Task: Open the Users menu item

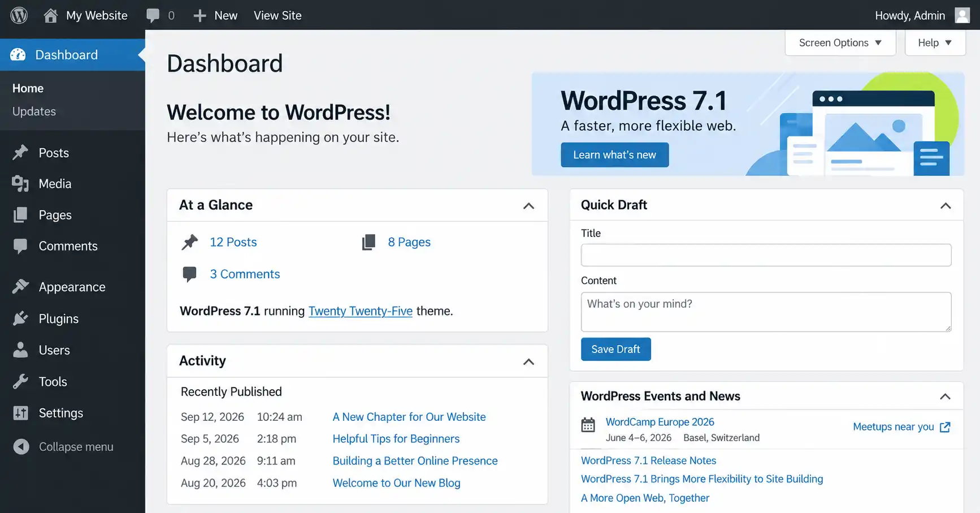Action: coord(72,350)
